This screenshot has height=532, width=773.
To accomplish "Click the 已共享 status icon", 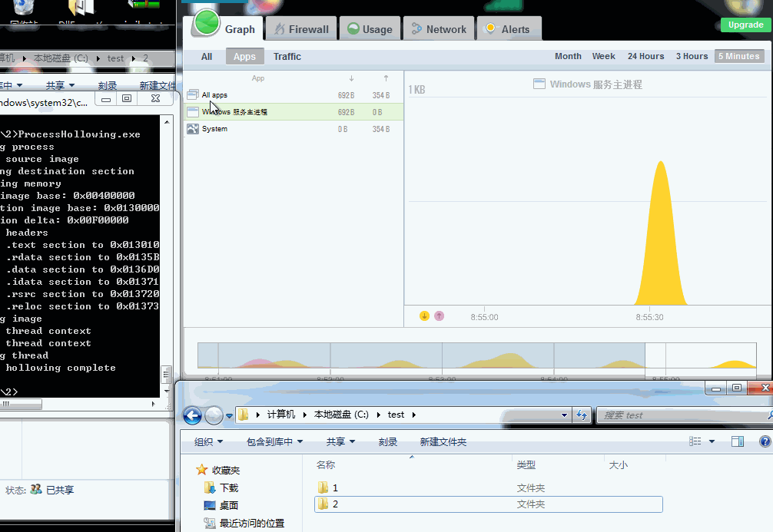I will pyautogui.click(x=35, y=489).
